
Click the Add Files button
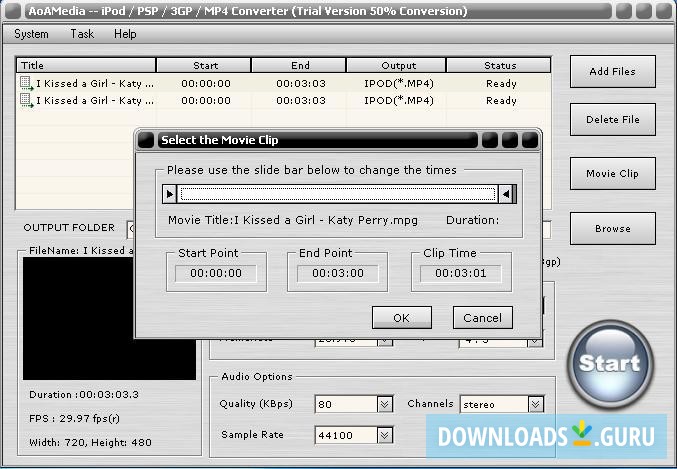click(612, 71)
